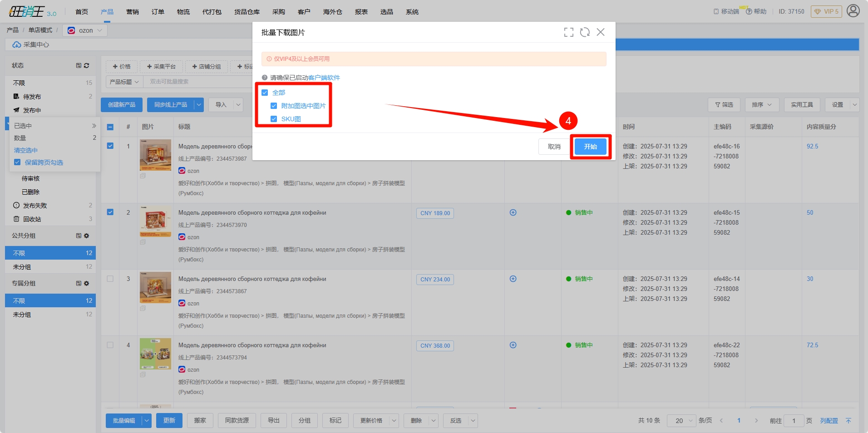Click the 客户端软件 link

coord(324,78)
